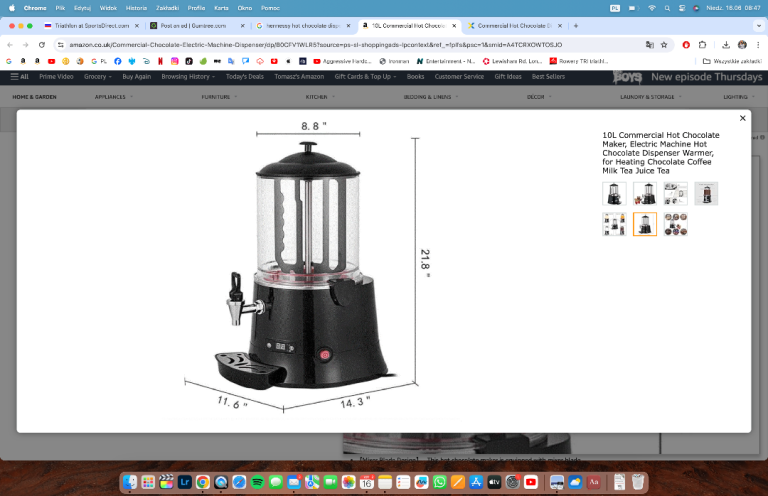Open the Amazon All hamburger menu
The width and height of the screenshot is (768, 496).
(20, 76)
